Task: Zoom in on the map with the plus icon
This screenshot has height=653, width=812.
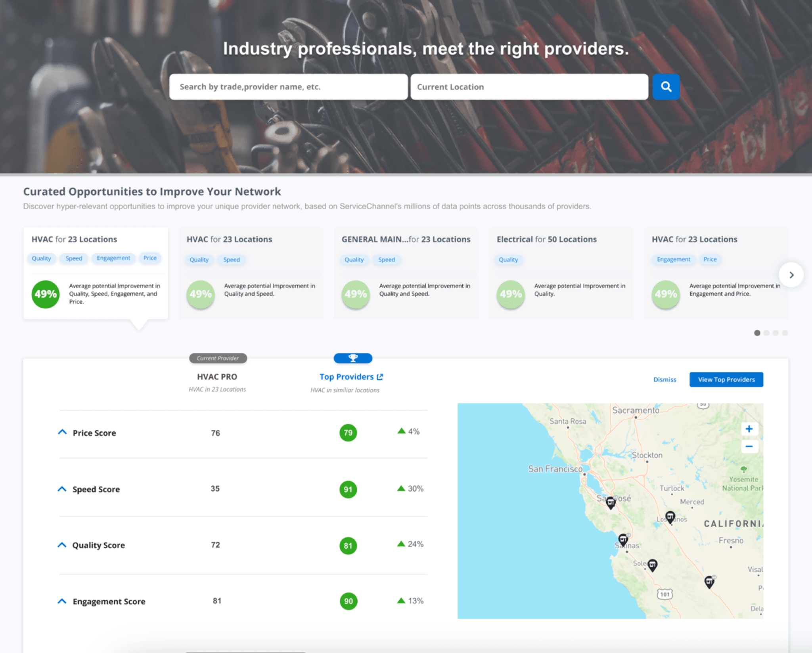Action: [x=749, y=429]
